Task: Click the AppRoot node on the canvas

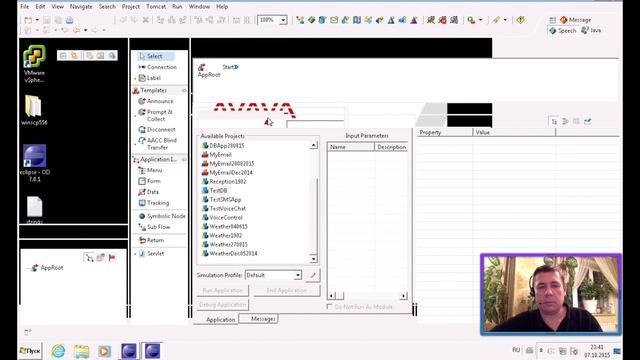Action: click(209, 70)
